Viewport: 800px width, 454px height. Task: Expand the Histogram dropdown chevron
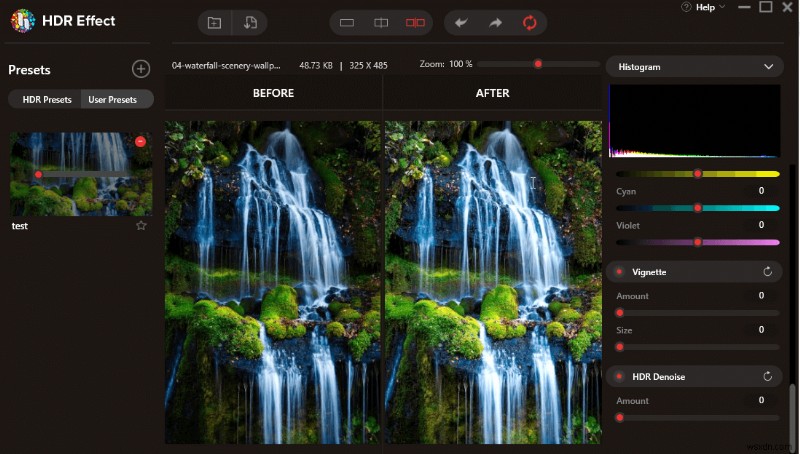coord(768,67)
